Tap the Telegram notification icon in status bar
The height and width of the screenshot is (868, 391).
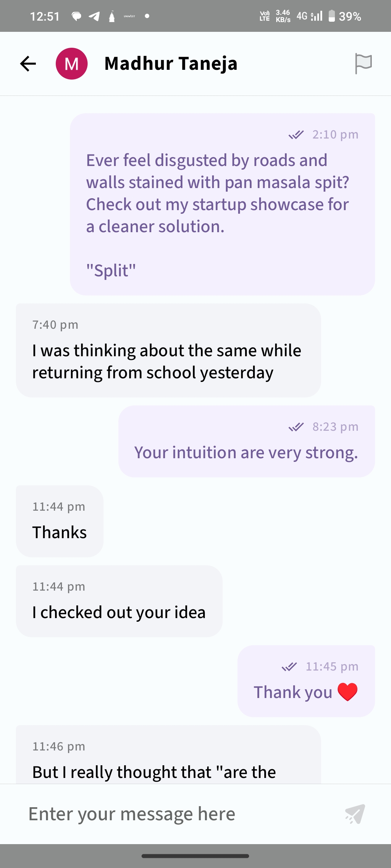[x=94, y=16]
